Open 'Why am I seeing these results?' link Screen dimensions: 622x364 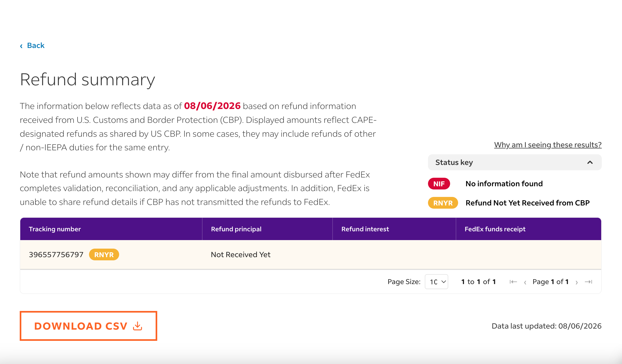tap(548, 145)
